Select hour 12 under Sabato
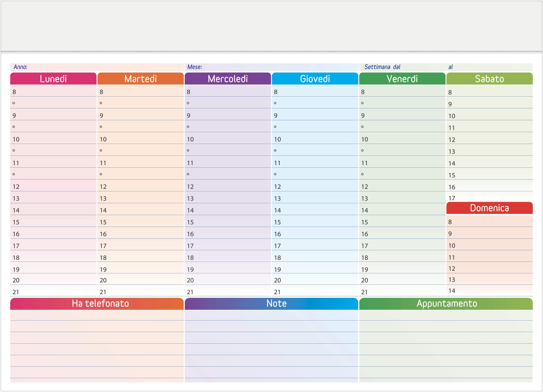 [490, 138]
